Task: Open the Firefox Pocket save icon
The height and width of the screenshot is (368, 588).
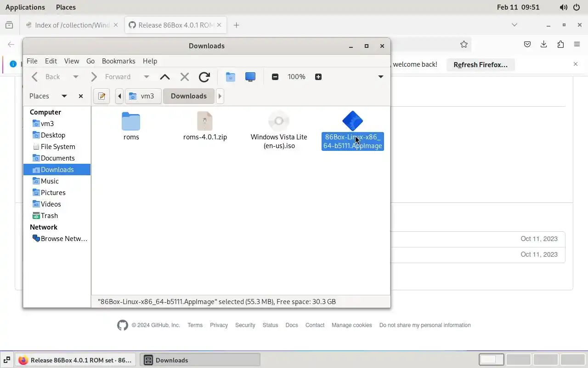Action: pos(527,44)
